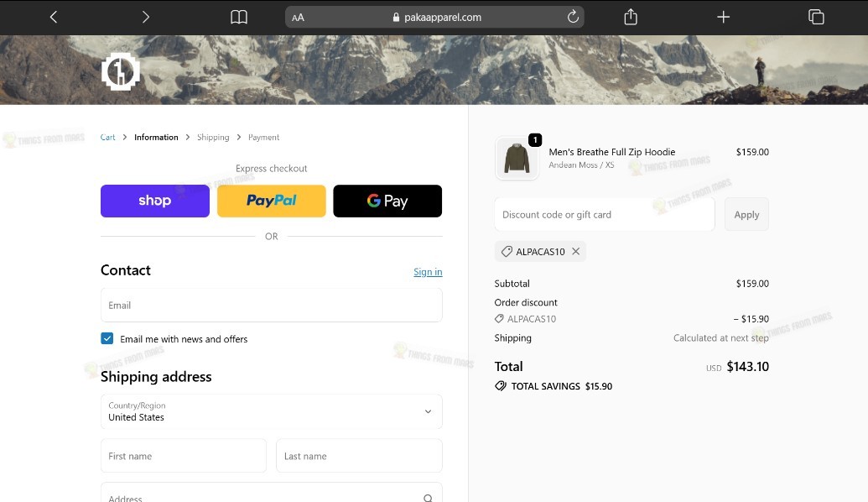Viewport: 868px width, 502px height.
Task: Show all tabs overview icon
Action: coord(816,17)
